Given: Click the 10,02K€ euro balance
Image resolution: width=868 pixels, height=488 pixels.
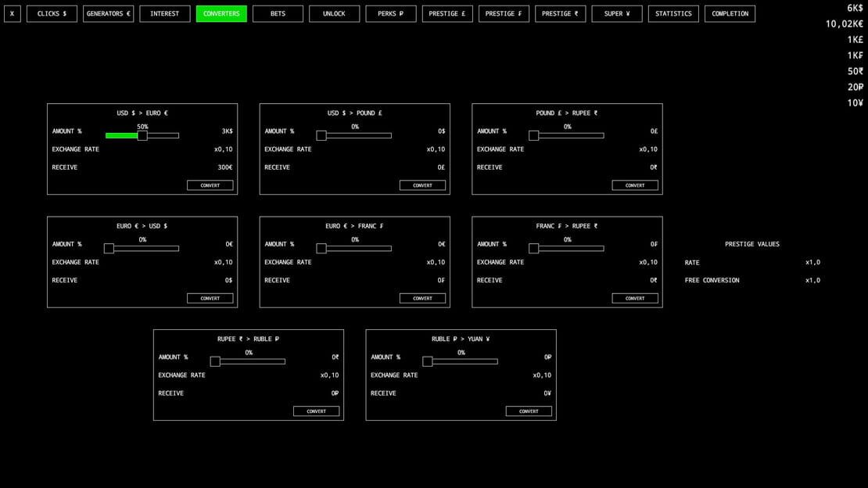Looking at the screenshot, I should pyautogui.click(x=845, y=23).
